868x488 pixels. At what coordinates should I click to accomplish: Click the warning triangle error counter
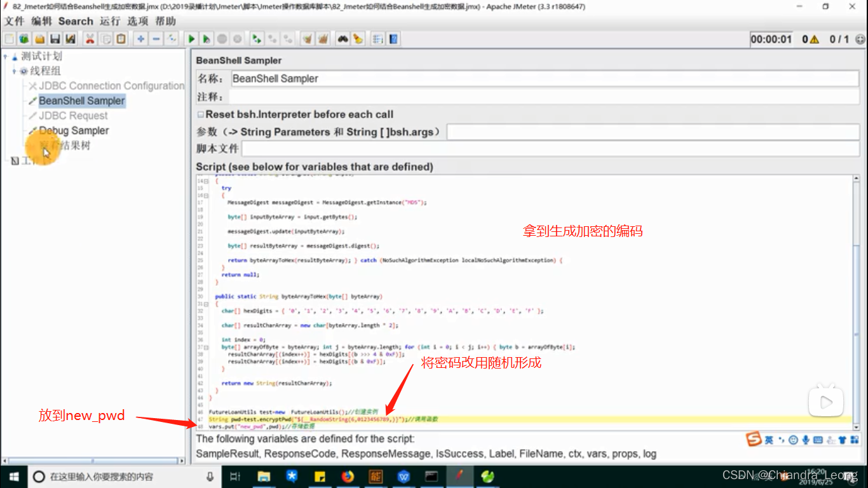(815, 39)
